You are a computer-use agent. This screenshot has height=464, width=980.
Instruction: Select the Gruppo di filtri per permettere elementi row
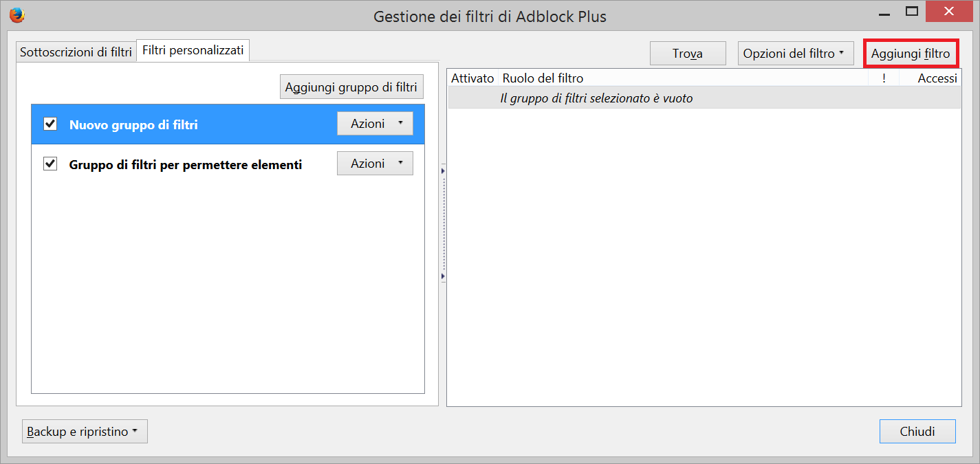(228, 164)
